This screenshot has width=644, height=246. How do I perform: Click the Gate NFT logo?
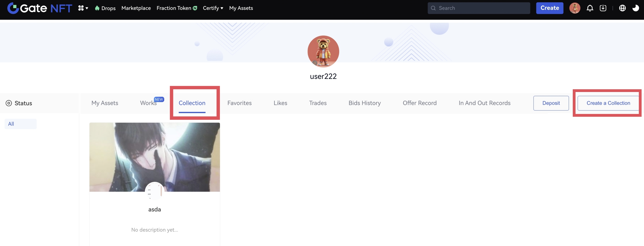point(39,8)
